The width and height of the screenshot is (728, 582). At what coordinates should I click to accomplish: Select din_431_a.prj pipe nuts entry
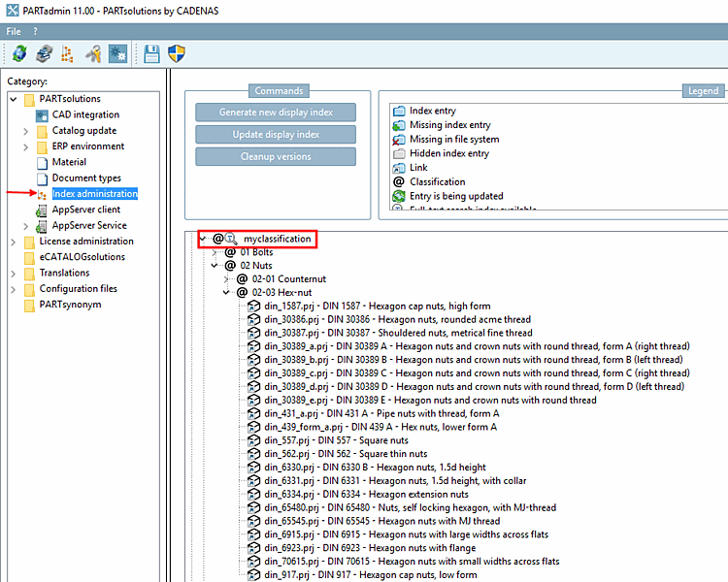tap(381, 413)
